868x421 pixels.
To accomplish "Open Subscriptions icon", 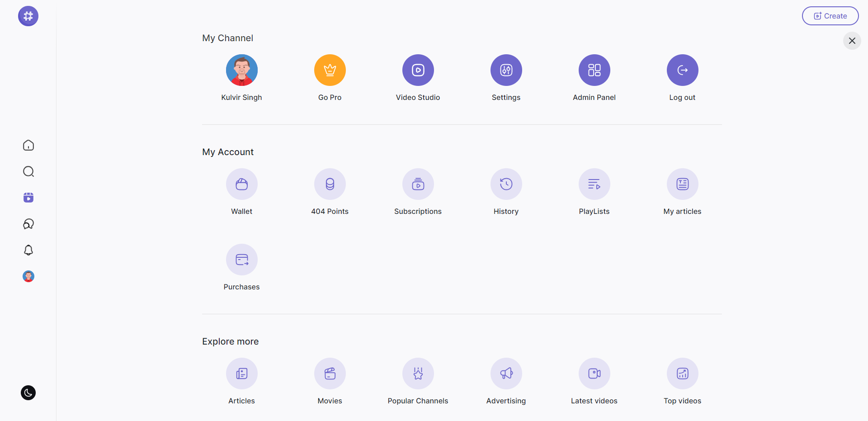I will coord(418,184).
